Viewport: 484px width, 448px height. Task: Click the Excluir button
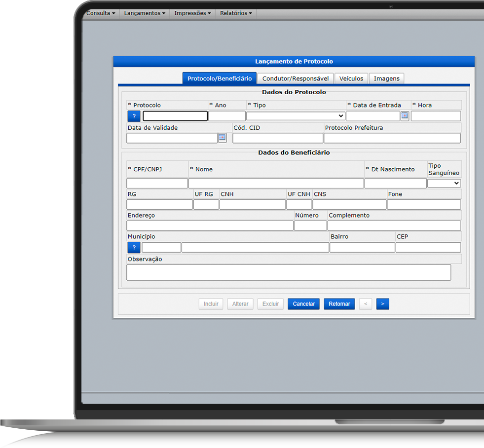270,304
